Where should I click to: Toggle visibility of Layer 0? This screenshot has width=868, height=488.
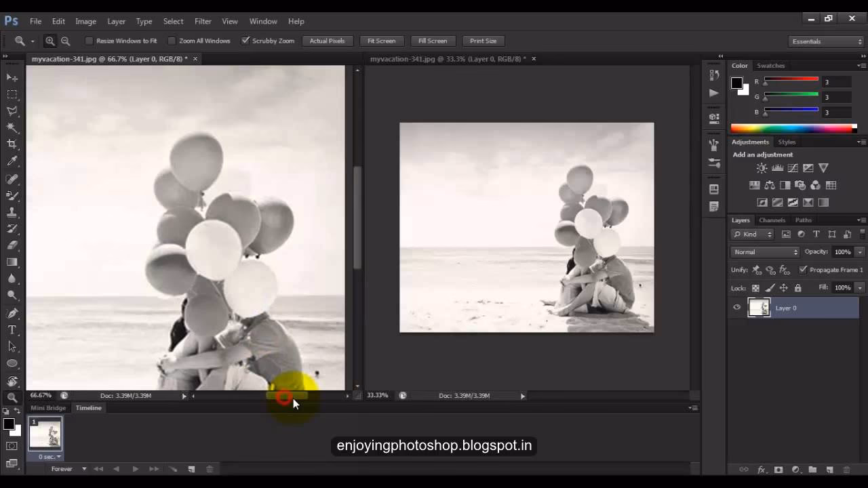click(736, 308)
